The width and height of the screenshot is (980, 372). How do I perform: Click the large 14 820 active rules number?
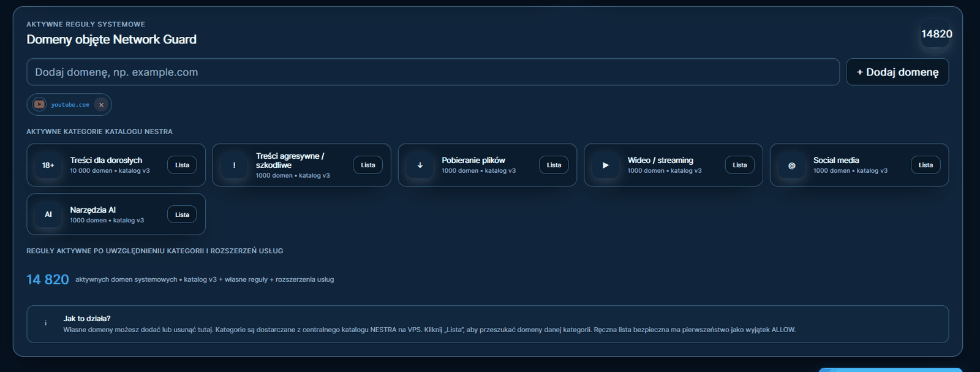48,279
